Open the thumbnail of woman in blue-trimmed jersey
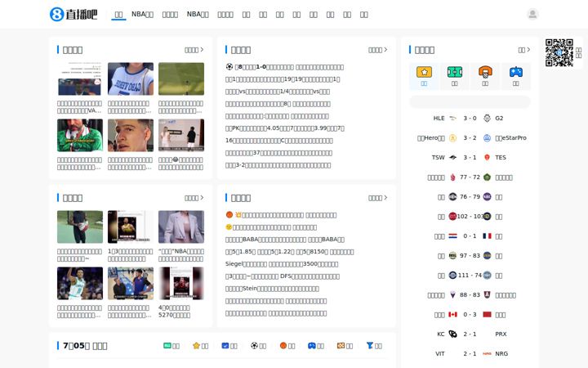This screenshot has height=368, width=588. pyautogui.click(x=131, y=79)
